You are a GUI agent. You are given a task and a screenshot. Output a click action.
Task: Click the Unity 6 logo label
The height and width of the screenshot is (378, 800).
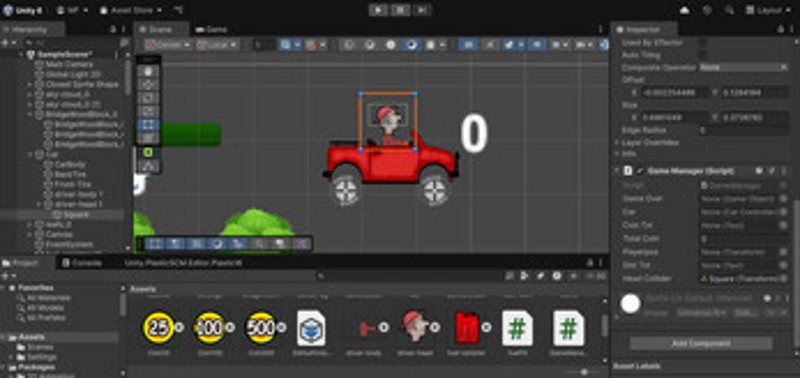tap(24, 10)
